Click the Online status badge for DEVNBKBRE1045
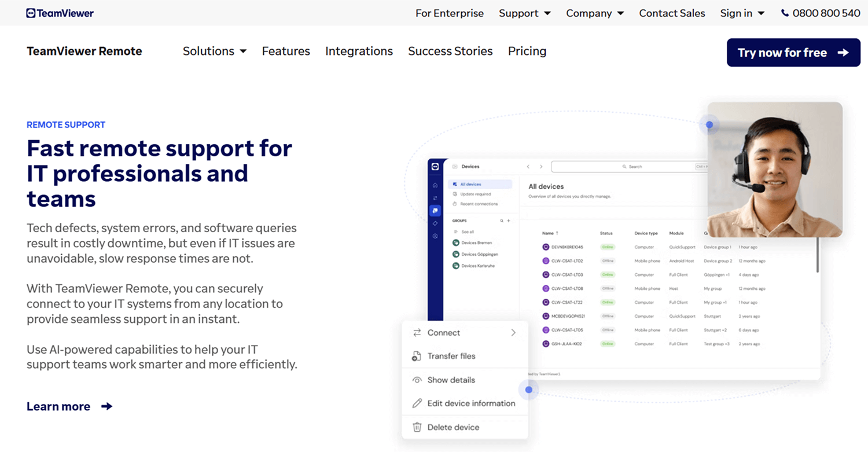This screenshot has height=452, width=868. coord(608,247)
